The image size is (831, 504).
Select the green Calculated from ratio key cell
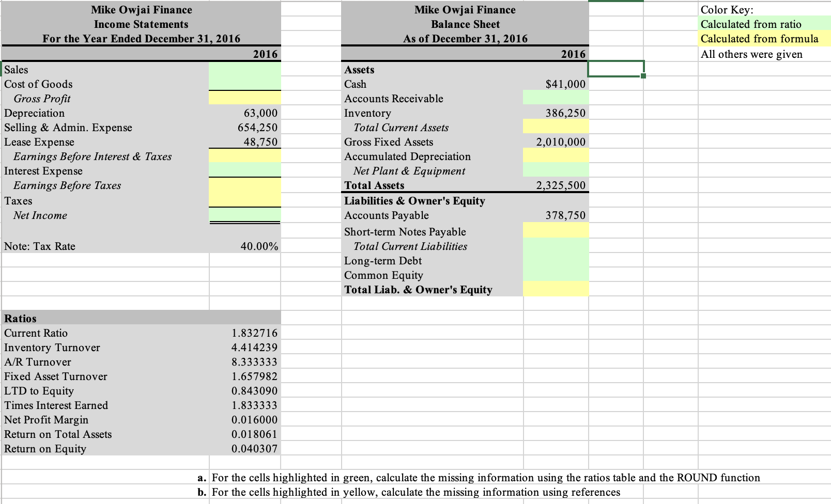point(760,24)
